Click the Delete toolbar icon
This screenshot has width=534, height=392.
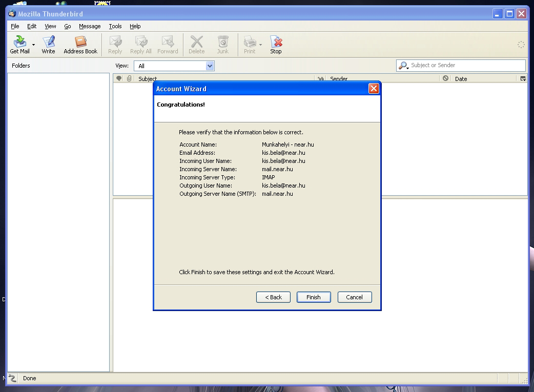tap(196, 42)
